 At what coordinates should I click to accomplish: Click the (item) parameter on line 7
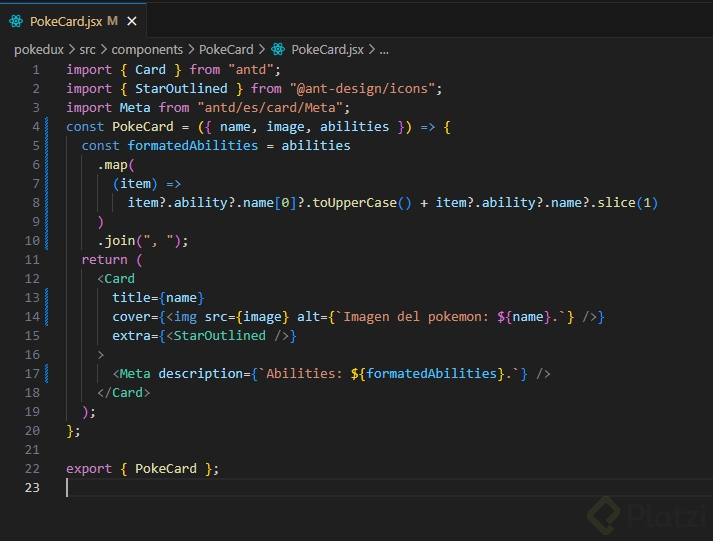(135, 184)
